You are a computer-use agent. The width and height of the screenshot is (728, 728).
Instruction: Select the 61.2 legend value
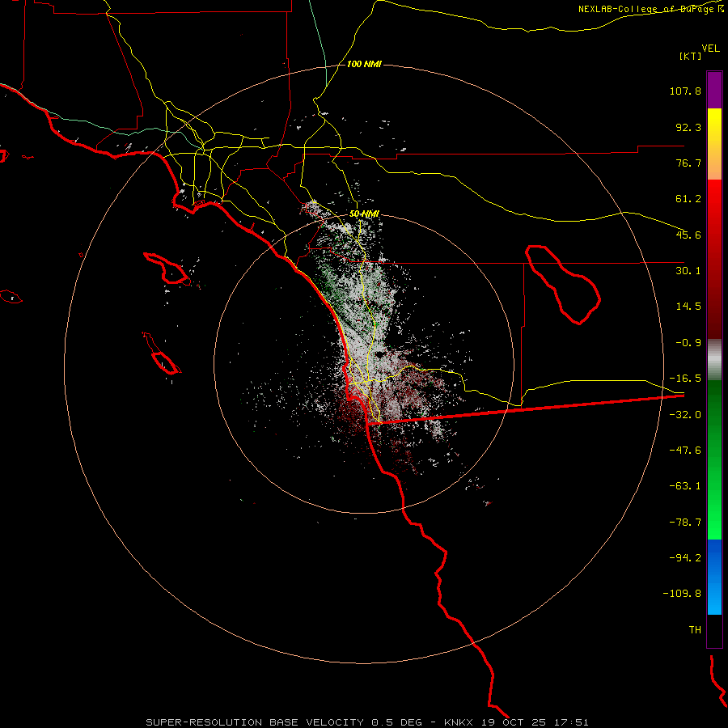[x=688, y=199]
